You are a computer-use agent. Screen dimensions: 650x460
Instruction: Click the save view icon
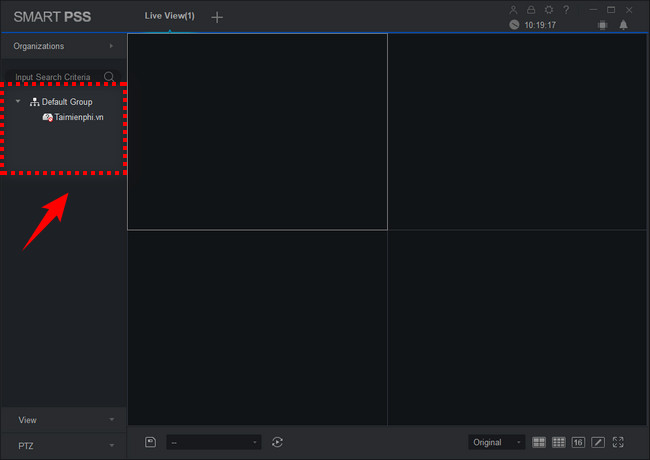pos(150,442)
